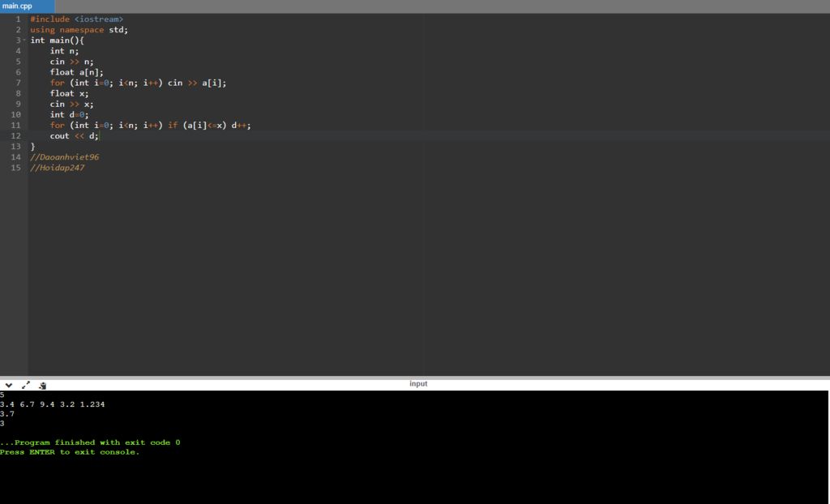Place cursor on 'int main(){' line
Screen dimensions: 830x504
click(x=58, y=41)
